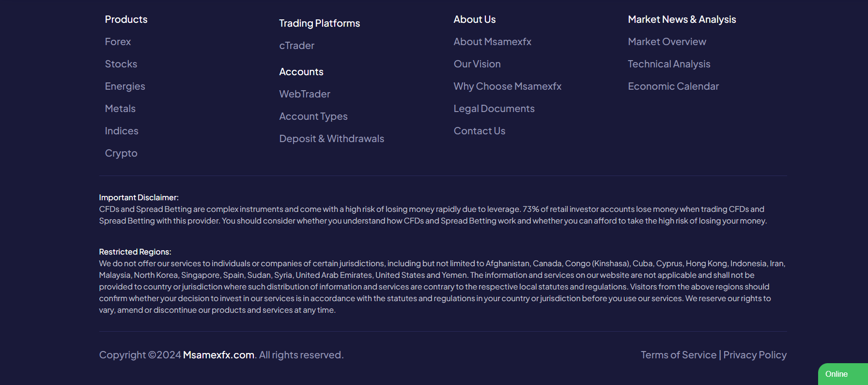Go to the Contact Us page
The height and width of the screenshot is (385, 868).
(x=479, y=131)
